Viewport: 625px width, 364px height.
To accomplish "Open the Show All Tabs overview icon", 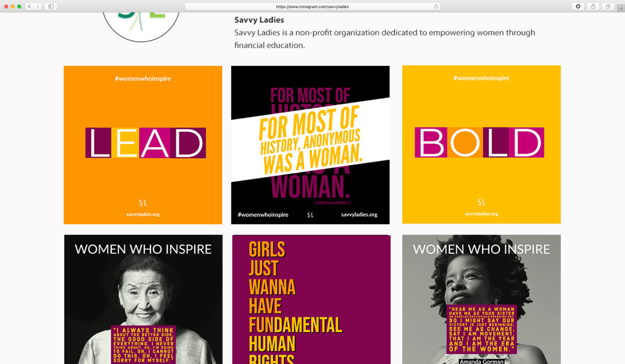I will pos(608,6).
